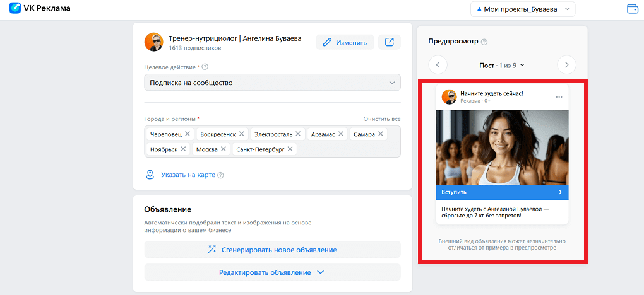This screenshot has height=295, width=644.
Task: Open the Подписка на сообщество dropdown
Action: point(272,83)
